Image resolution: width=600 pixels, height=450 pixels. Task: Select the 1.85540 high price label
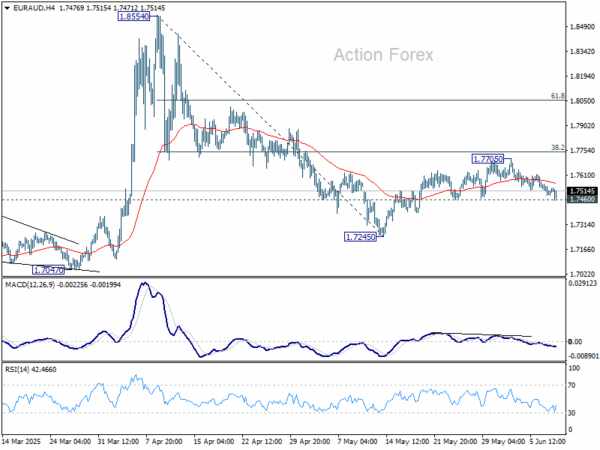tap(134, 16)
